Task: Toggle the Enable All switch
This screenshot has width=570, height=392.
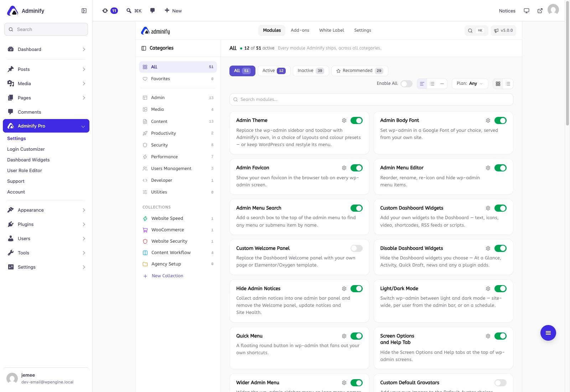Action: (x=406, y=84)
